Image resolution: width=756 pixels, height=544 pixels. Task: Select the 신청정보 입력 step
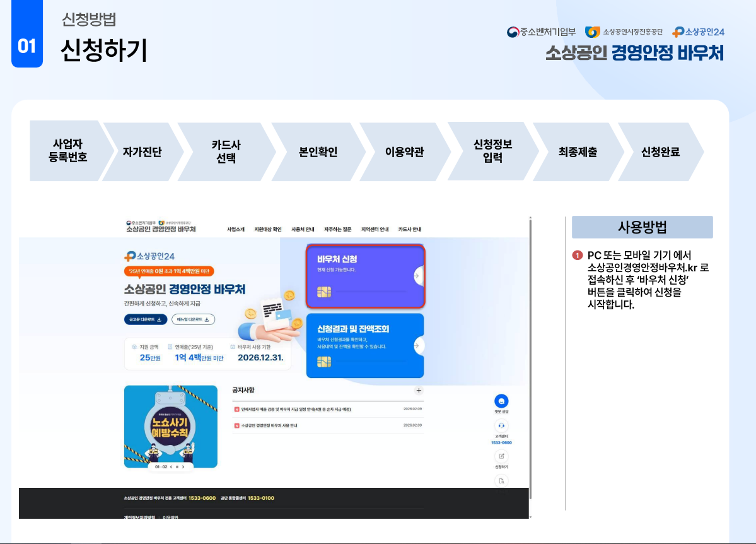[492, 151]
